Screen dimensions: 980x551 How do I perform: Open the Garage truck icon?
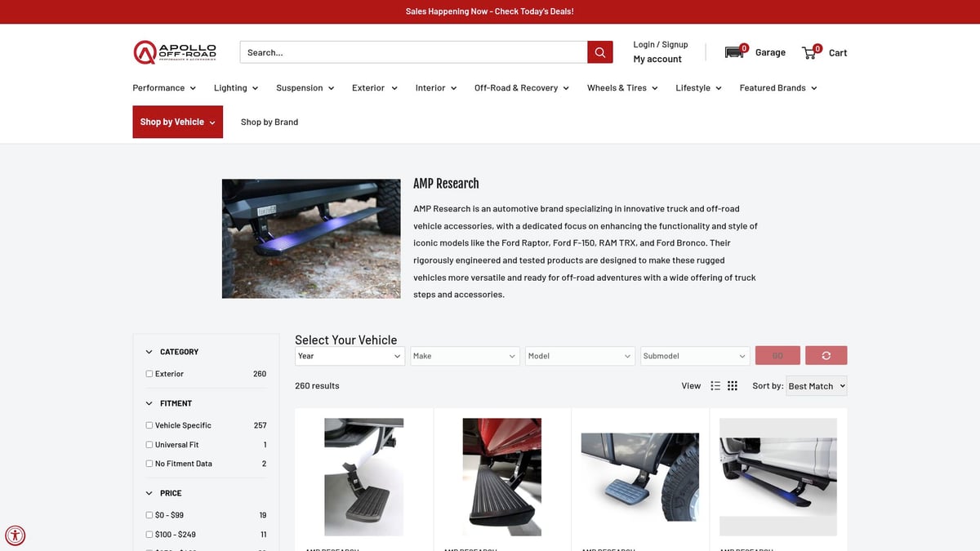(735, 52)
